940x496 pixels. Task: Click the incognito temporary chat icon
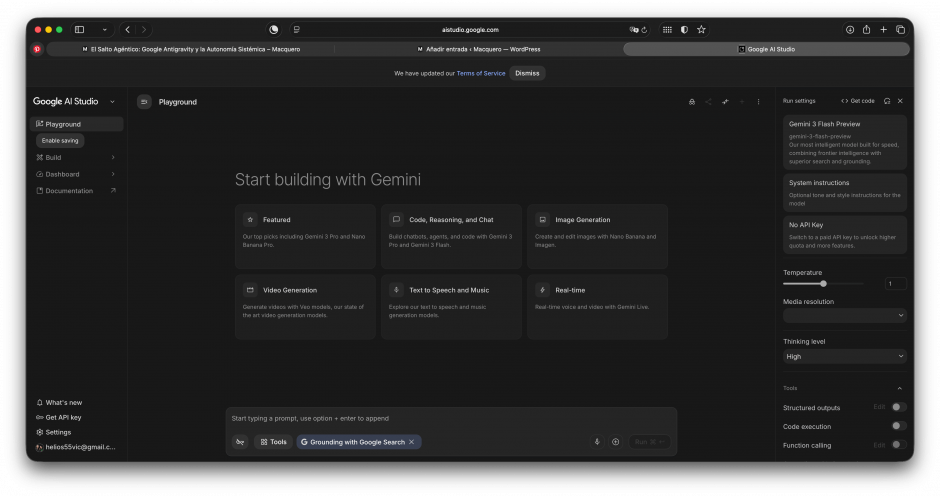pyautogui.click(x=691, y=102)
